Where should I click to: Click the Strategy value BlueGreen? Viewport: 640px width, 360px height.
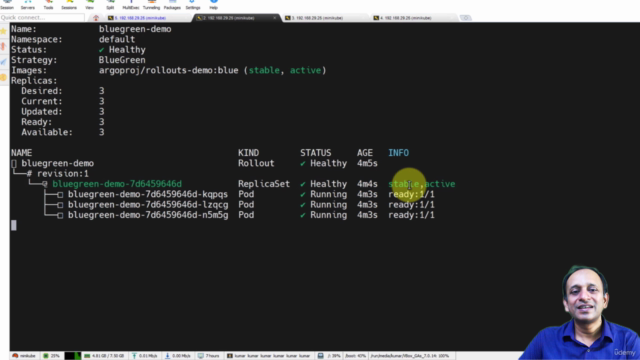(x=122, y=60)
